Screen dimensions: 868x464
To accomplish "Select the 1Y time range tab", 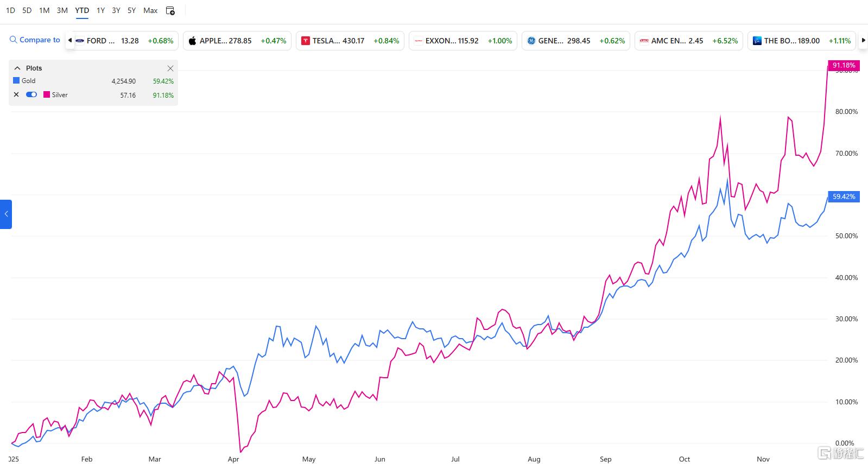I will point(100,10).
